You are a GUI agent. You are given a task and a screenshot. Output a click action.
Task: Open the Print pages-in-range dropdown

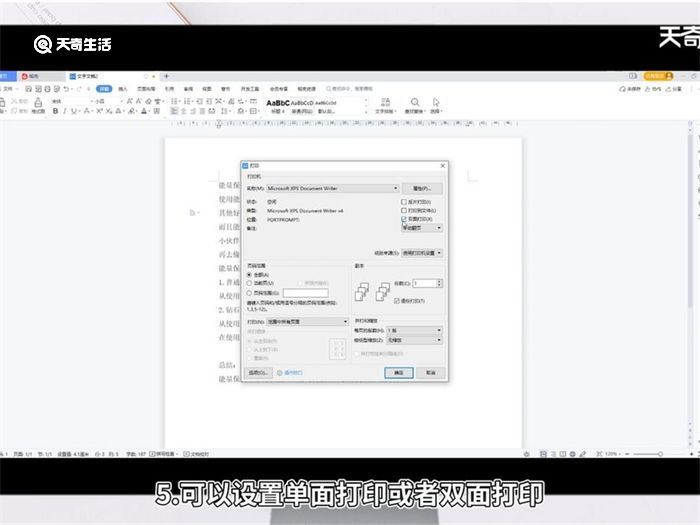(x=307, y=321)
